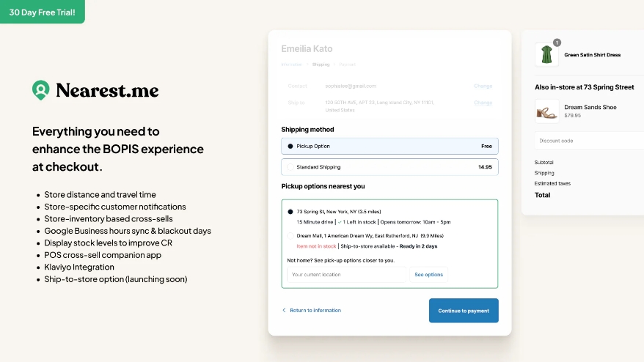This screenshot has width=644, height=362.
Task: Click the back chevron beside Return to information
Action: pos(285,311)
